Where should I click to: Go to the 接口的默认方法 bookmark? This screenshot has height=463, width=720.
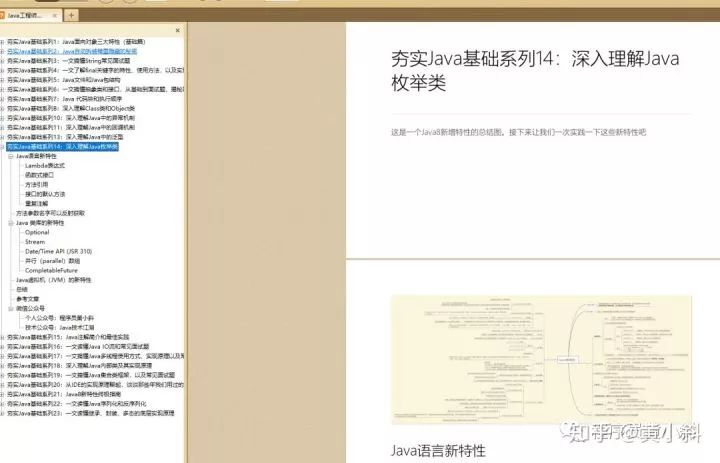tap(45, 194)
